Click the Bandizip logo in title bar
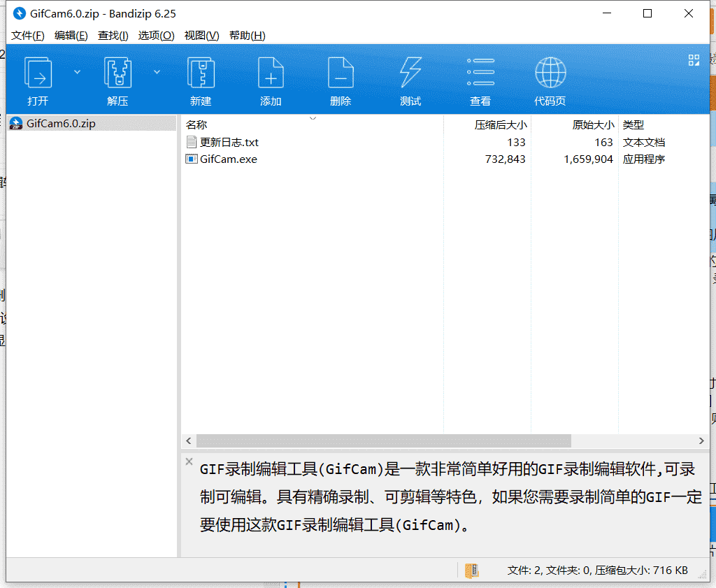The height and width of the screenshot is (588, 716). [x=19, y=14]
